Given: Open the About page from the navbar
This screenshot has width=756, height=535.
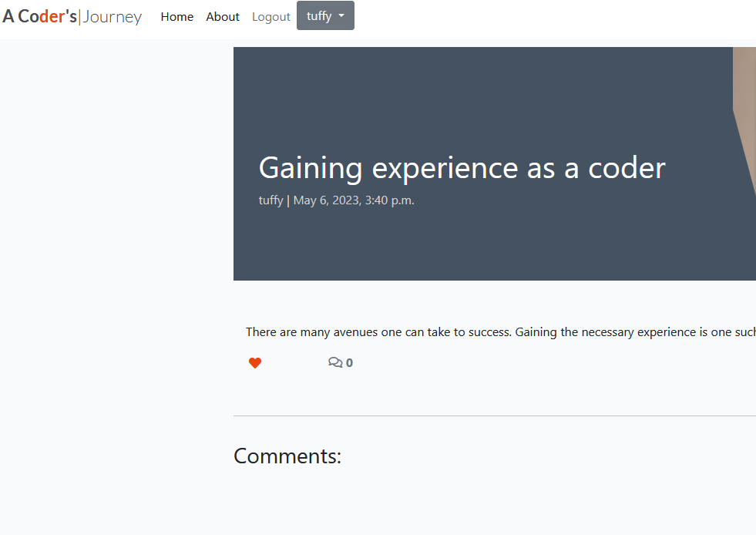Looking at the screenshot, I should [x=222, y=16].
